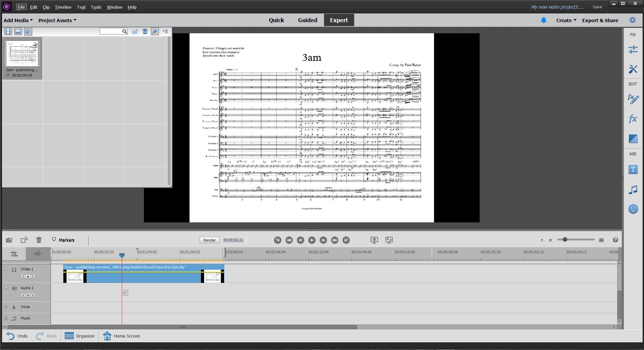644x350 pixels.
Task: Switch to Guided mode tab
Action: point(308,20)
